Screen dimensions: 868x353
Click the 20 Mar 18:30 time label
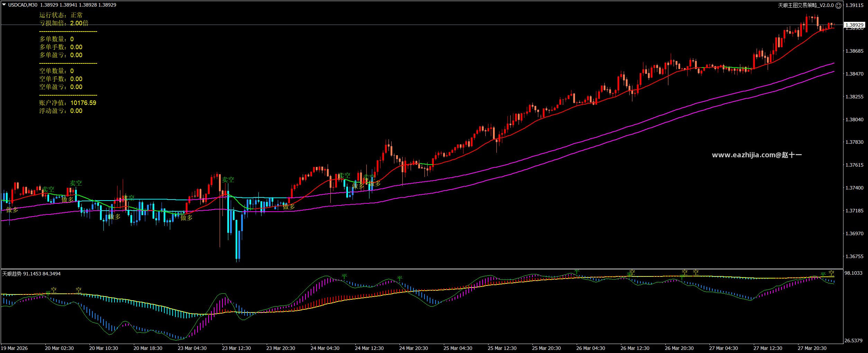(148, 348)
